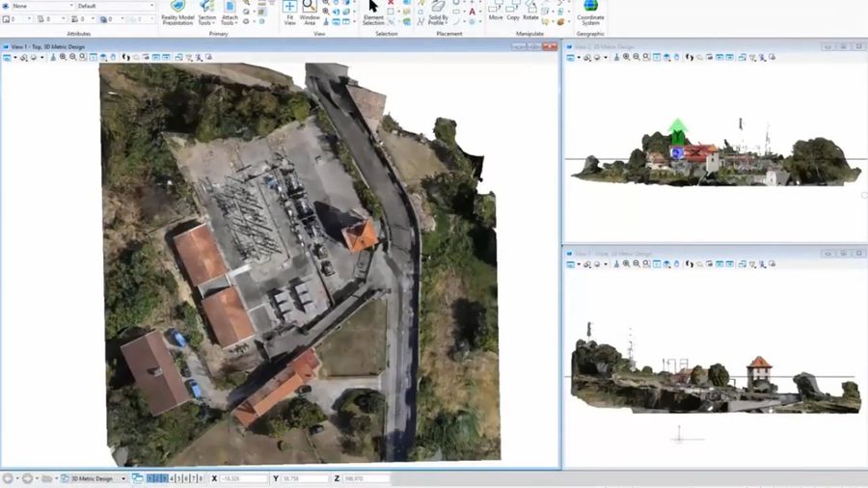Click the Y coordinate input field

[x=306, y=478]
